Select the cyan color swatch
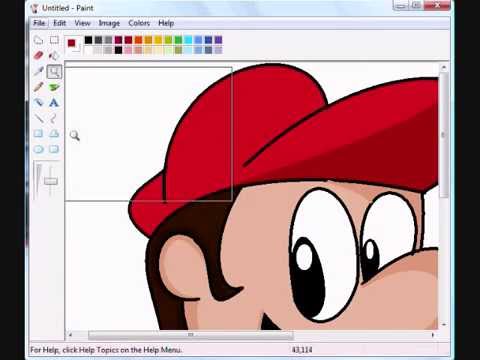This screenshot has height=360, width=480. click(x=188, y=40)
